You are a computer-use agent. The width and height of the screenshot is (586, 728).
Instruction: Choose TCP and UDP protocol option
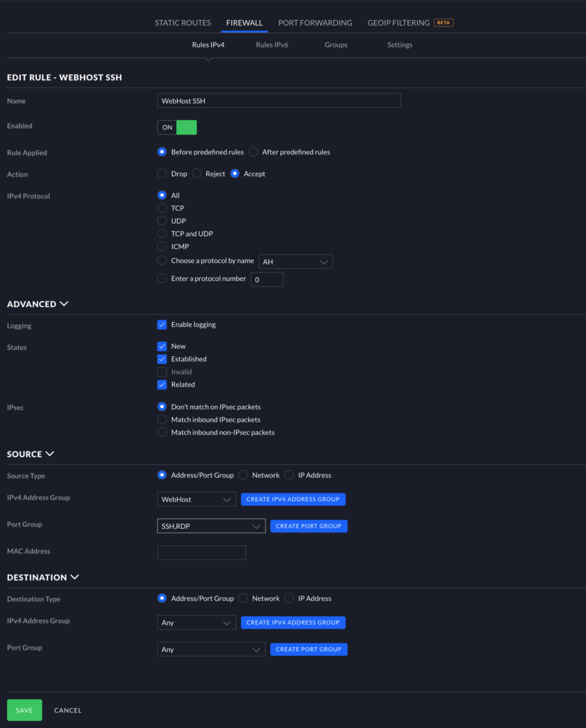point(162,234)
